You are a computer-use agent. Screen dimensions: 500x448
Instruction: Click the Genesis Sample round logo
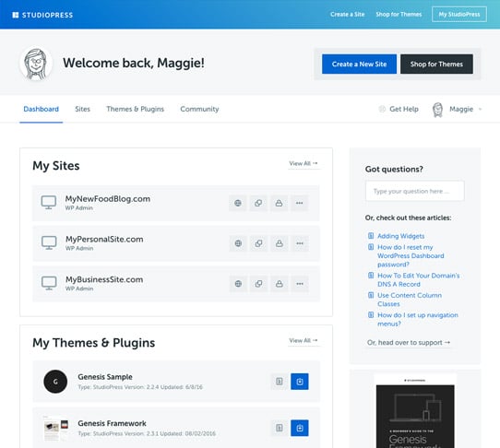(55, 382)
